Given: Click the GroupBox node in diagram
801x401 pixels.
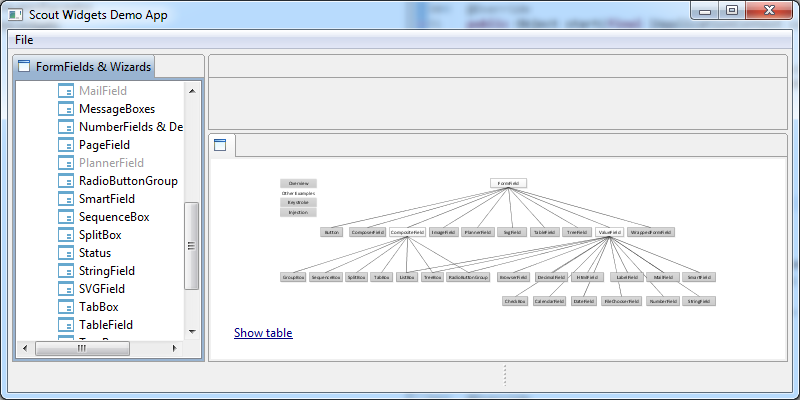Looking at the screenshot, I should click(x=293, y=277).
